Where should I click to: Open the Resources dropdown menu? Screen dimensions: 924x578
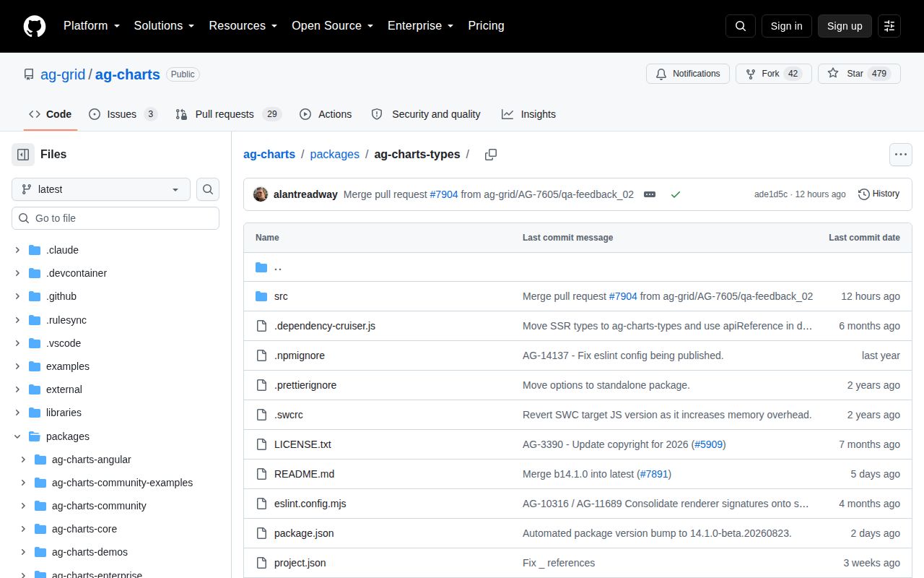click(243, 26)
